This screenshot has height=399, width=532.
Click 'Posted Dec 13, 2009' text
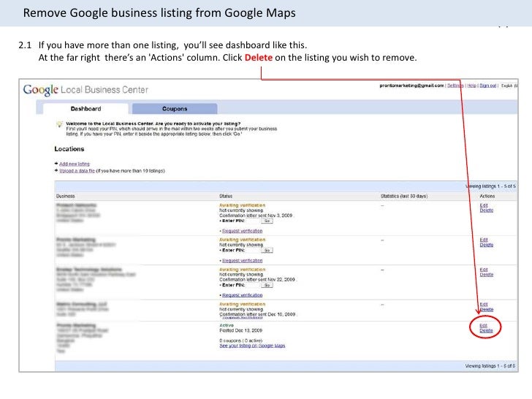[x=240, y=330]
